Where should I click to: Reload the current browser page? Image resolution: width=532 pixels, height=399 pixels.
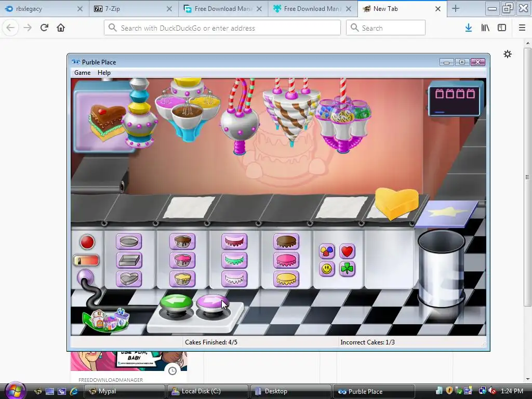point(45,28)
